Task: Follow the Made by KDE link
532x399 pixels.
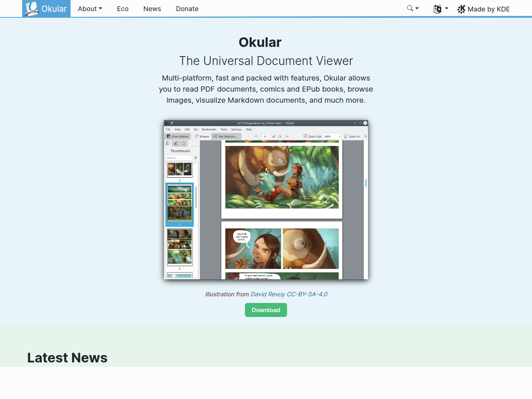Action: (x=483, y=9)
